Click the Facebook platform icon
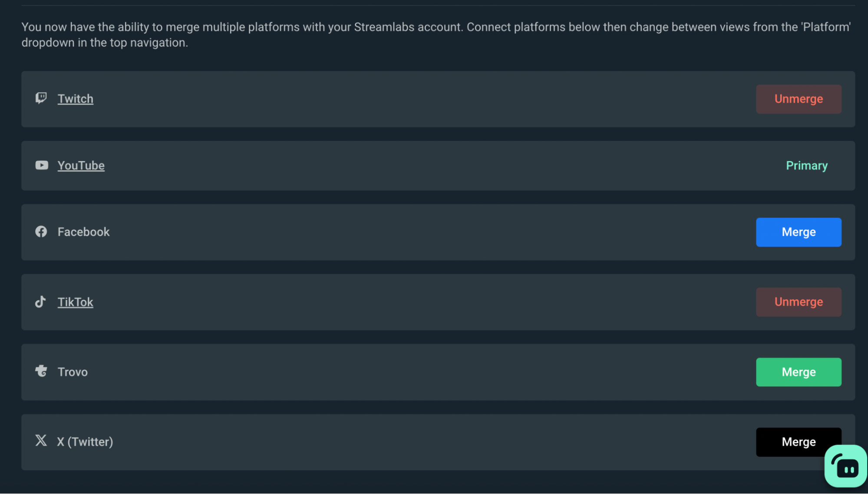This screenshot has height=494, width=868. point(41,232)
